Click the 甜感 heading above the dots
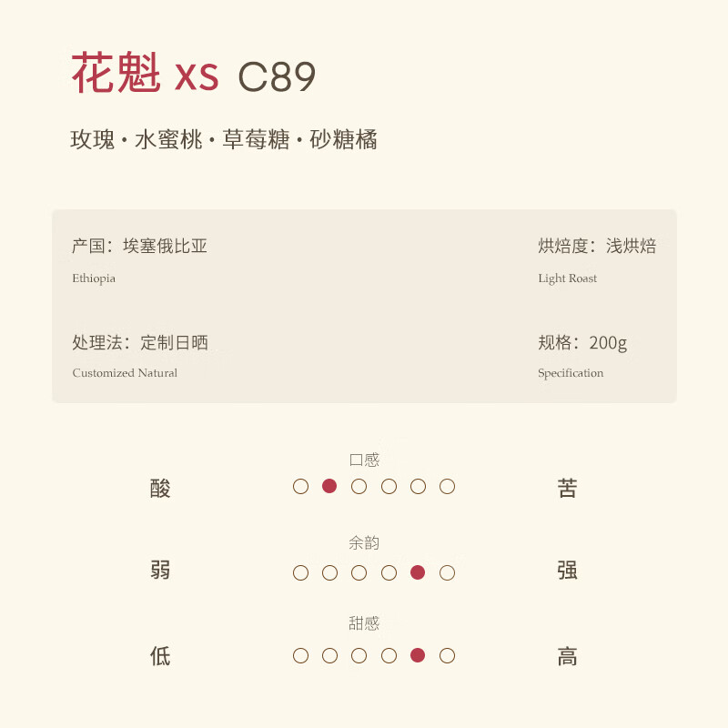The width and height of the screenshot is (728, 728). coord(364,623)
